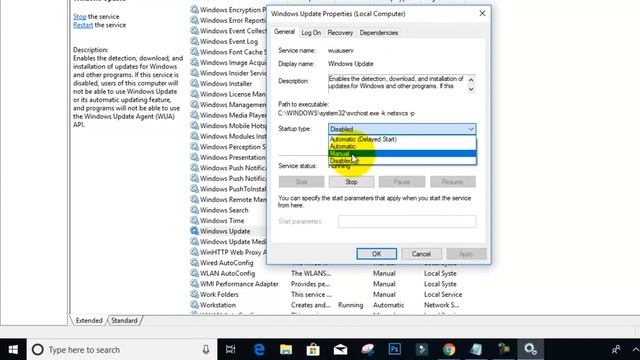Click gear icon beside Workstation service
Viewport: 640px width, 360px height.
(x=194, y=305)
